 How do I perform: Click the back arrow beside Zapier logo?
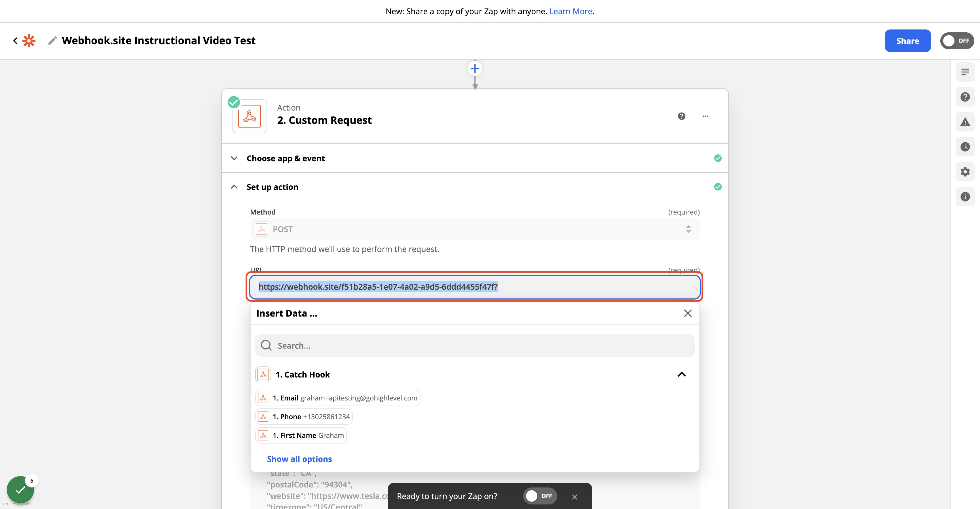tap(15, 41)
